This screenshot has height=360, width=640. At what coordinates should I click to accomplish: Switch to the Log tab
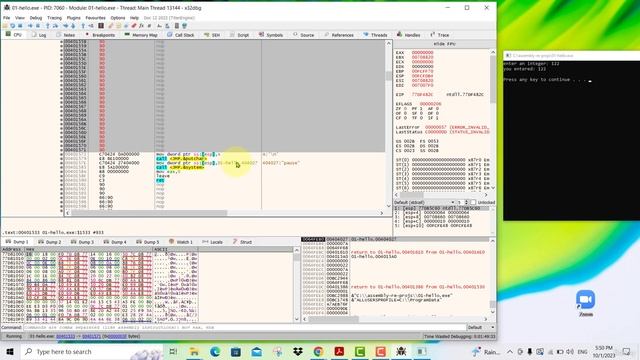pyautogui.click(x=39, y=35)
